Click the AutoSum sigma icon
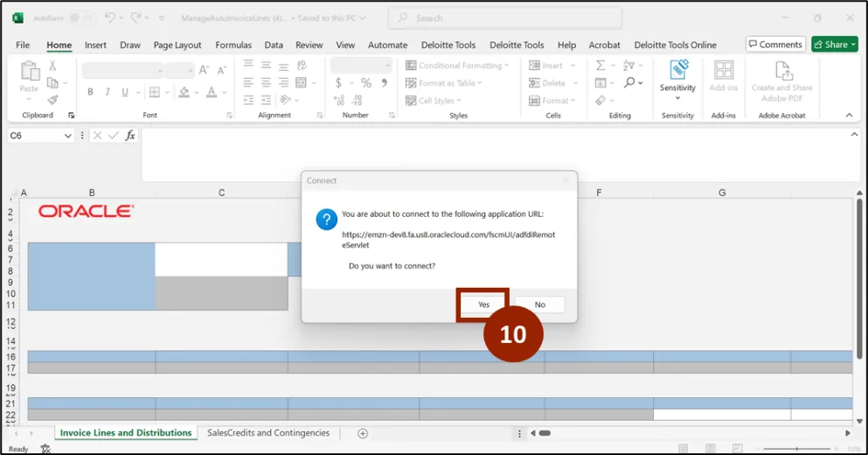 tap(601, 66)
